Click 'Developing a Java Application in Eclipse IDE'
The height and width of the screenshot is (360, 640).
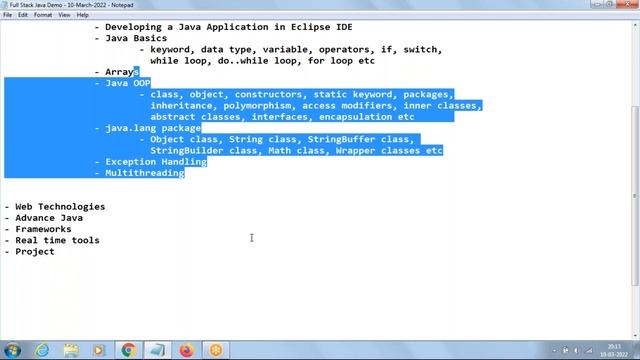coord(229,27)
